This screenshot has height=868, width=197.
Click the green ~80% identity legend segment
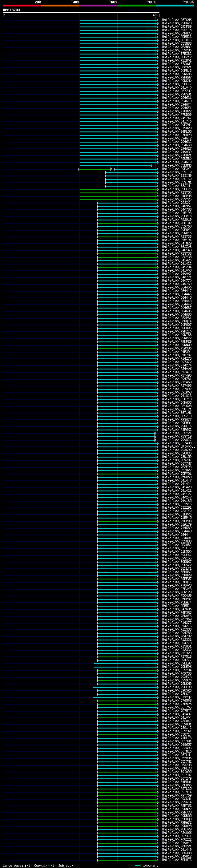coord(137,6)
